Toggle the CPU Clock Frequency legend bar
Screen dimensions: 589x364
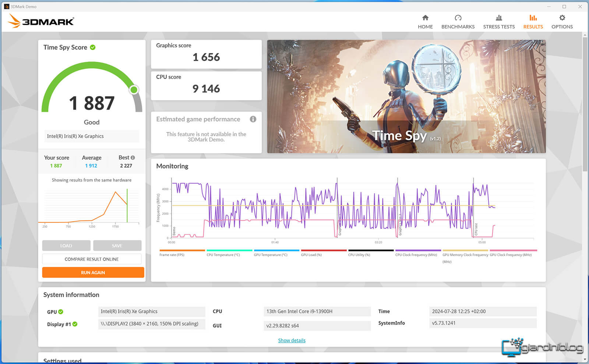click(x=418, y=250)
